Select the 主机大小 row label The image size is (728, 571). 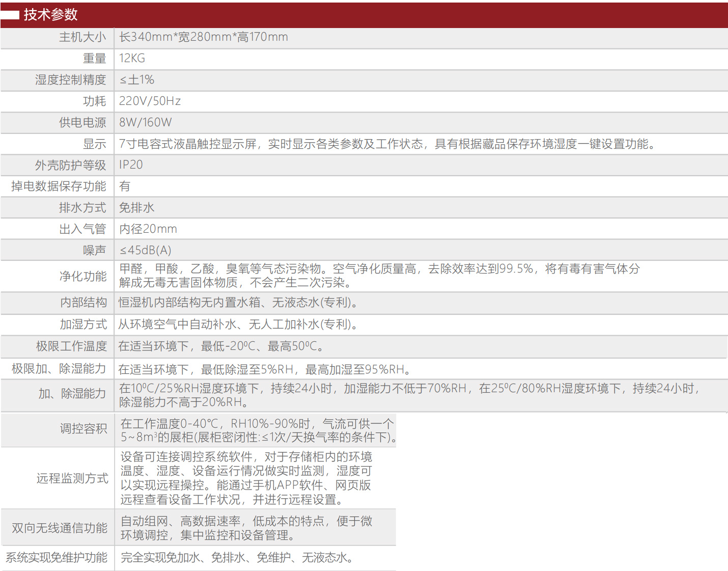82,37
